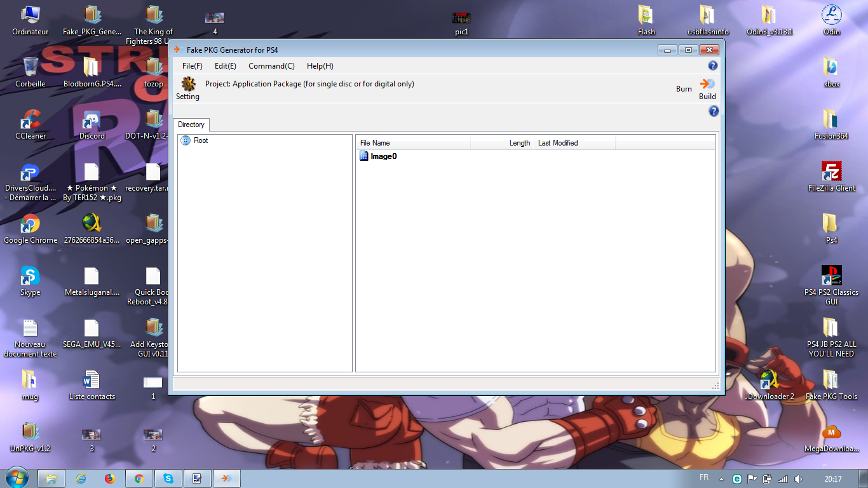868x488 pixels.
Task: Click the resize grip in the status bar
Action: [x=715, y=385]
